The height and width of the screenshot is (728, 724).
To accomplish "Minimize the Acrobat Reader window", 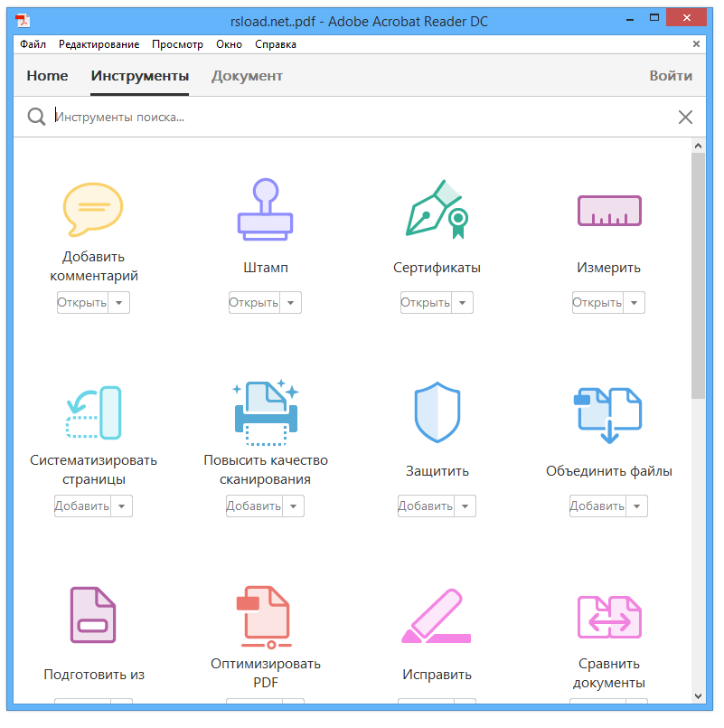I will [630, 19].
